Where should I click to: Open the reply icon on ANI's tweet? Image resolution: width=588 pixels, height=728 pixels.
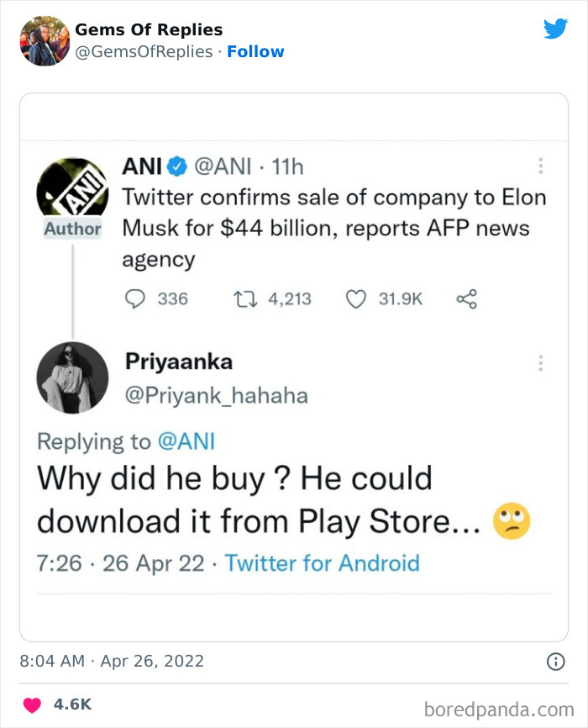(137, 298)
